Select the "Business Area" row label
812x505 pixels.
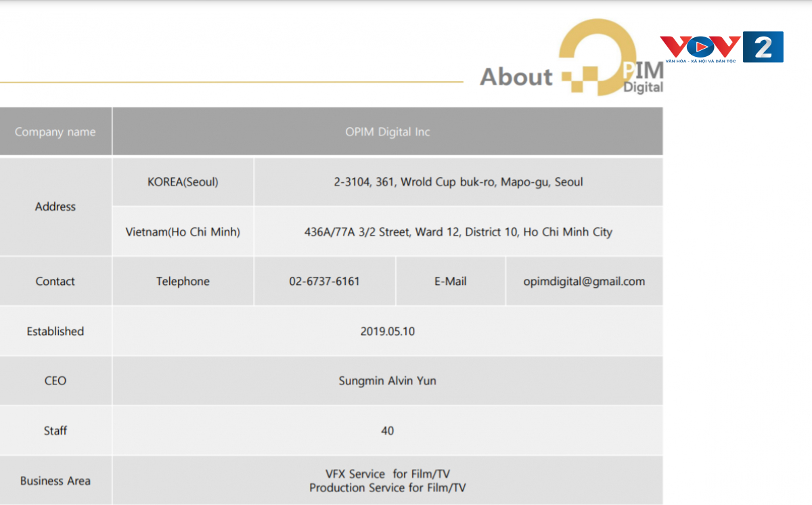[x=55, y=481]
